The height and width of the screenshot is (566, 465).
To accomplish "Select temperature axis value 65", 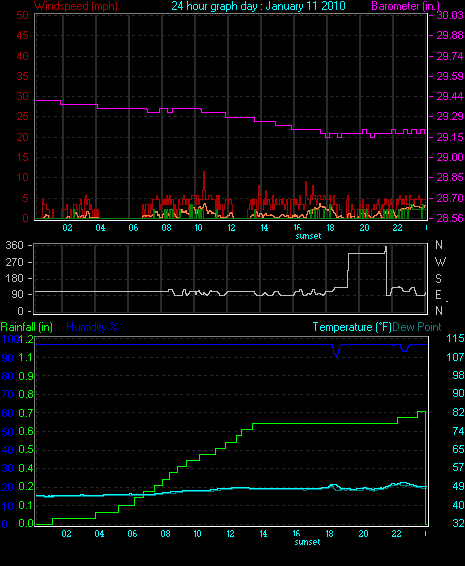I will [x=458, y=449].
